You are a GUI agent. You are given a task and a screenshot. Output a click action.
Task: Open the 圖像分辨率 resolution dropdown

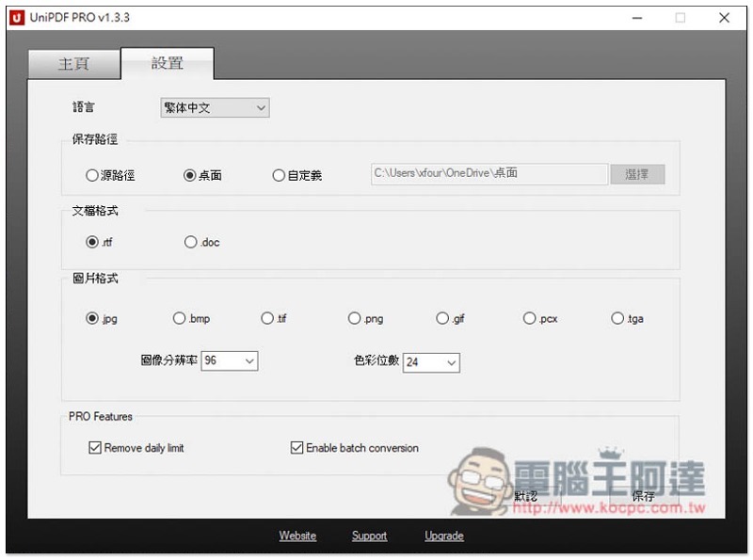point(230,360)
